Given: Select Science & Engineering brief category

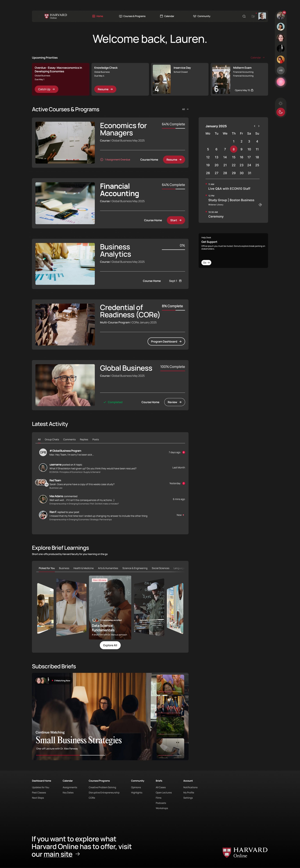Looking at the screenshot, I should coord(135,568).
